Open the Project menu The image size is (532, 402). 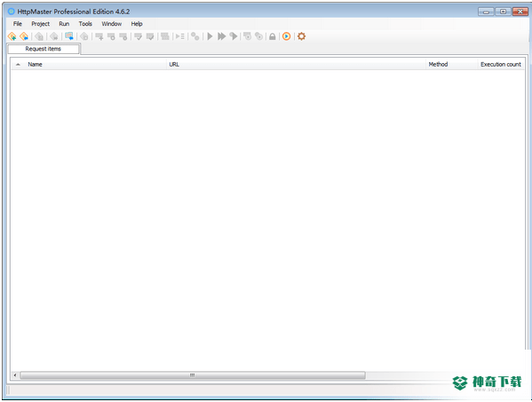(40, 24)
